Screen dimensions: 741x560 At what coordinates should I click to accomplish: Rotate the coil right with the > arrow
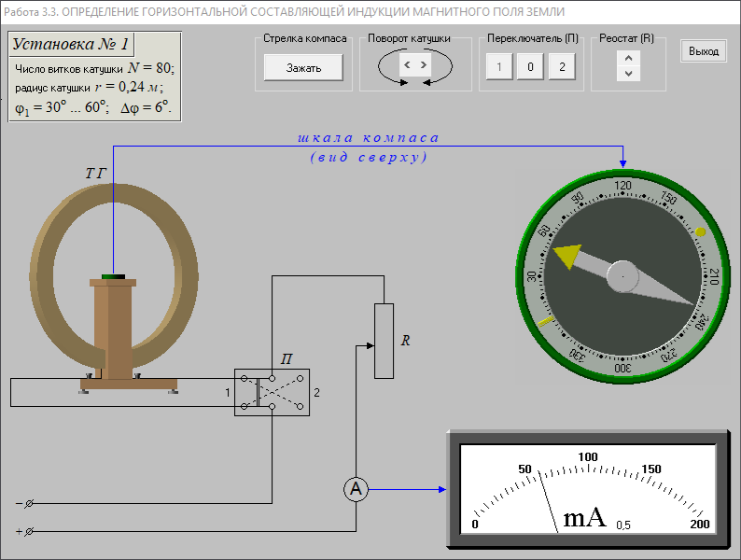tap(424, 65)
